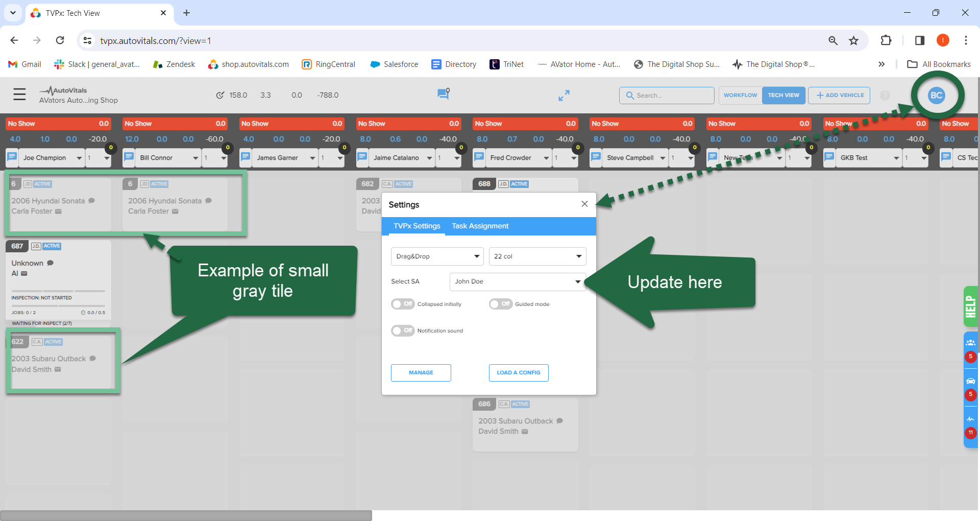This screenshot has width=980, height=521.
Task: Open the 688 vehicle tile
Action: coord(525,184)
